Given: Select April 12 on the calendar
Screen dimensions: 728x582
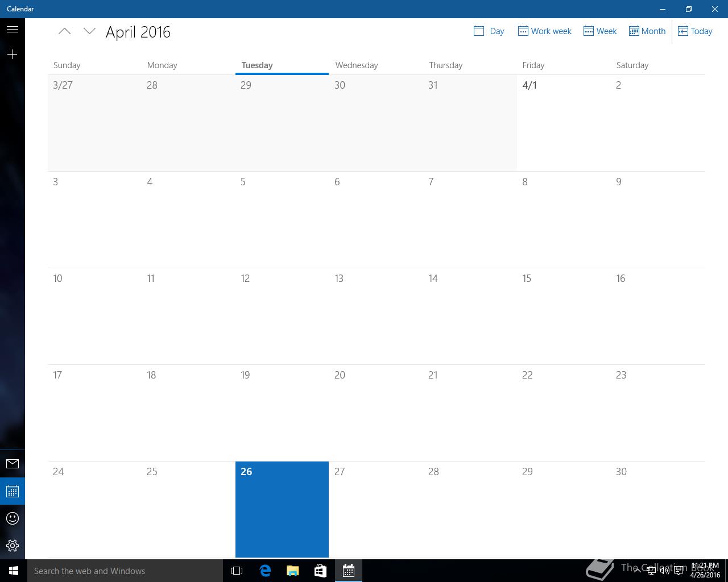Looking at the screenshot, I should pyautogui.click(x=282, y=316).
